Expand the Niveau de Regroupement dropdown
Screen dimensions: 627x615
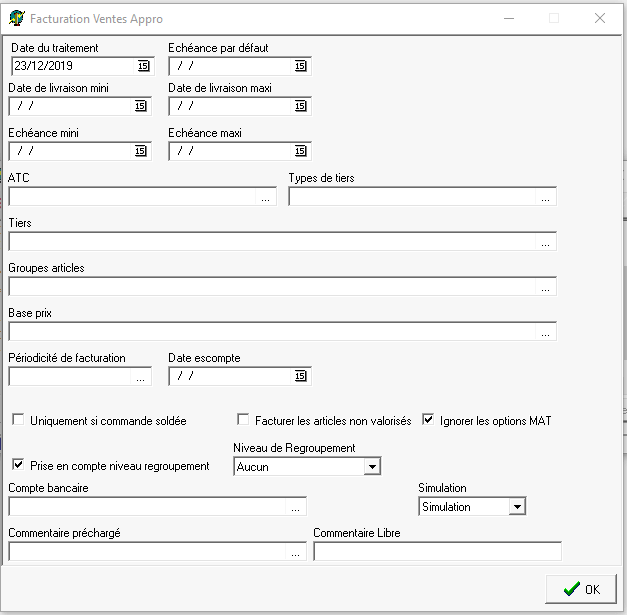pos(372,466)
